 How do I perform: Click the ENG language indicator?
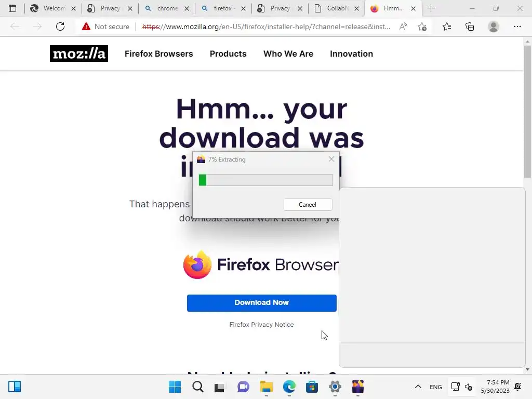point(436,387)
